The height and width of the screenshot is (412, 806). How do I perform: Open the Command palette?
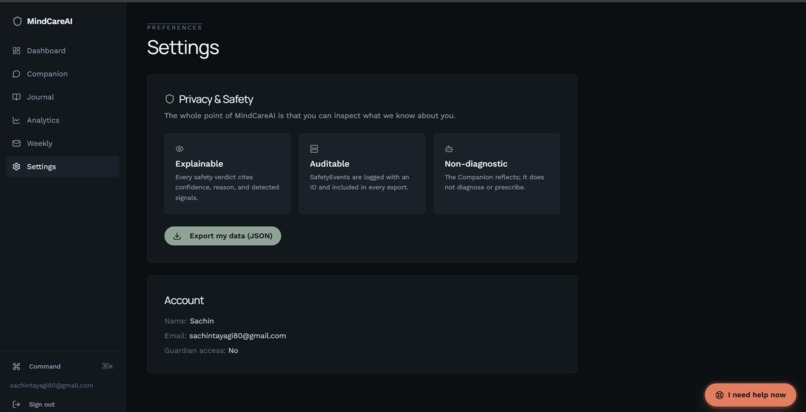pyautogui.click(x=63, y=366)
